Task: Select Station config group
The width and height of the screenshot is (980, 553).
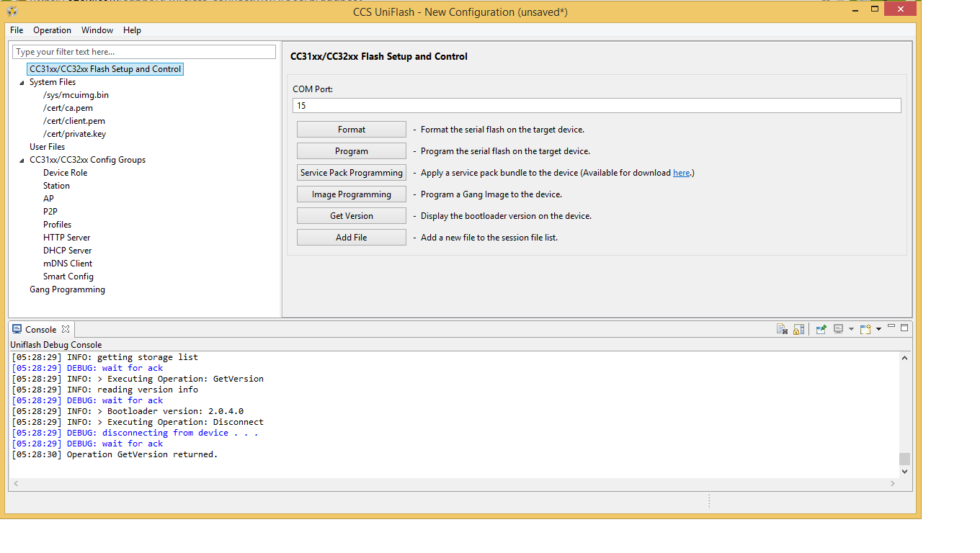Action: [x=56, y=186]
